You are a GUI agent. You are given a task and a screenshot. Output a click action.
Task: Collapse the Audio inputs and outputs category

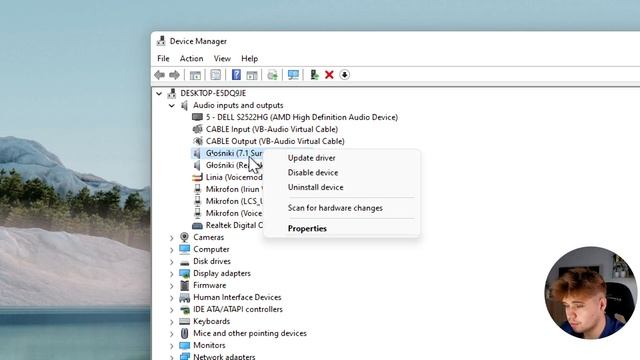172,105
